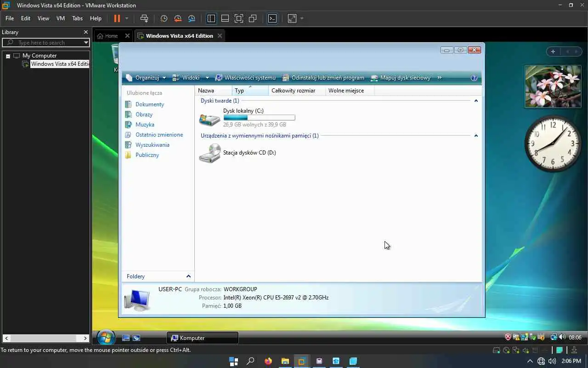588x368 pixels.
Task: Click Mapuj dysk sieciowy
Action: point(401,78)
